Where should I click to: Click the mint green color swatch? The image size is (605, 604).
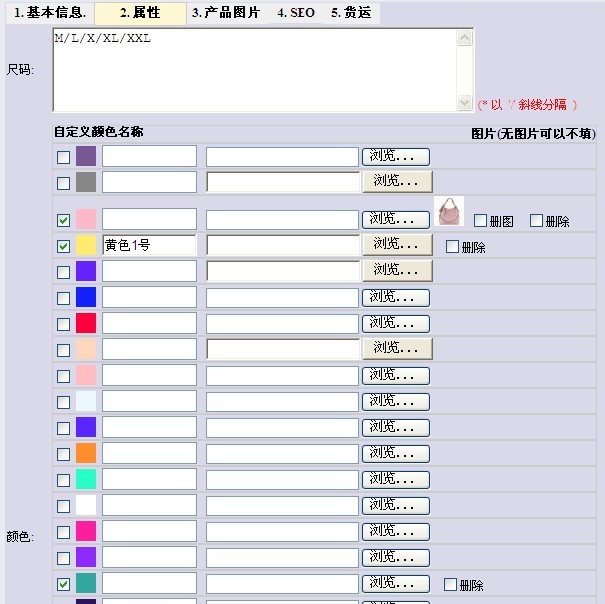click(x=86, y=479)
